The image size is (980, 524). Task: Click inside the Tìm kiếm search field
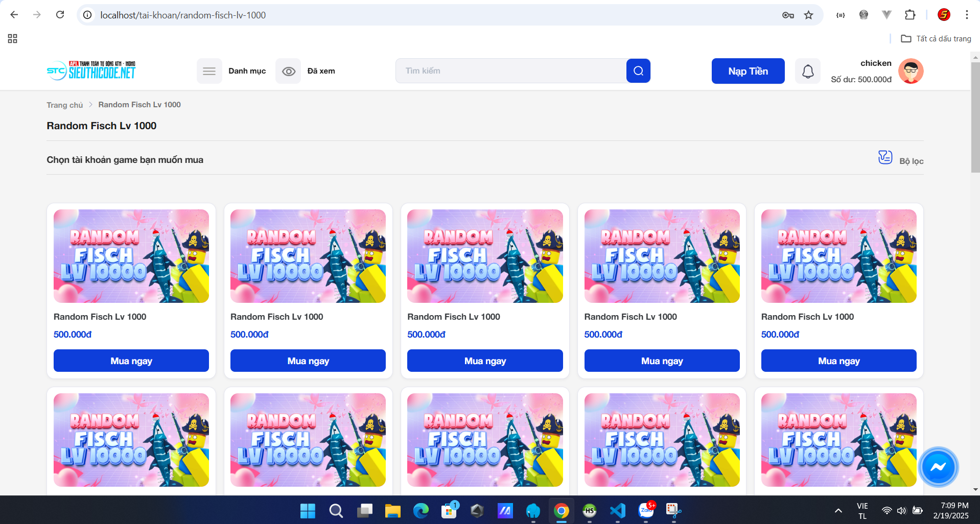(x=511, y=71)
